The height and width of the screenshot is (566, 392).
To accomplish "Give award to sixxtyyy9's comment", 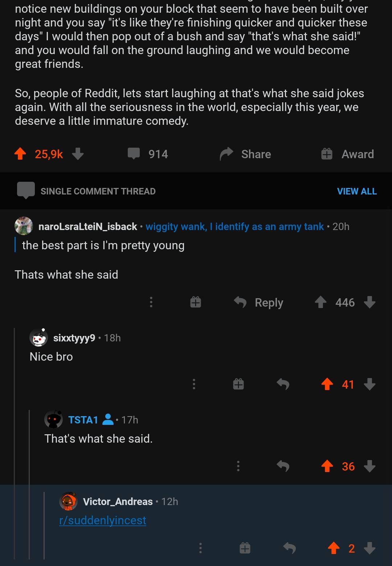I will (x=238, y=384).
